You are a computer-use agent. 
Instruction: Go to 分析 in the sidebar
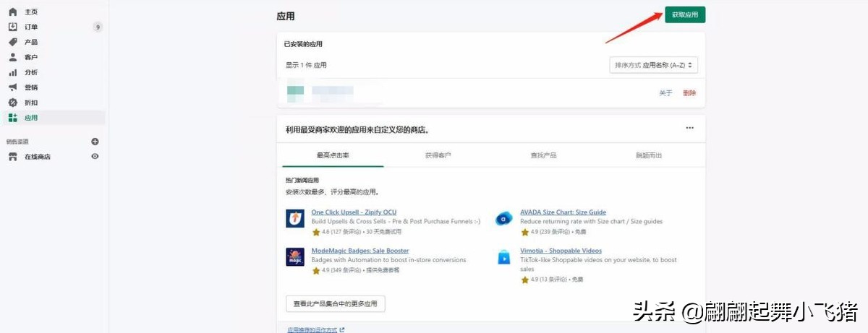[31, 72]
